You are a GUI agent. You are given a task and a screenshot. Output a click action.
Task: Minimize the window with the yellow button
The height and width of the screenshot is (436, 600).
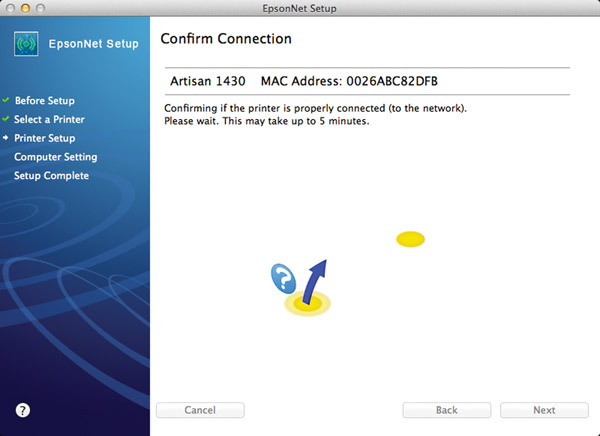click(25, 8)
